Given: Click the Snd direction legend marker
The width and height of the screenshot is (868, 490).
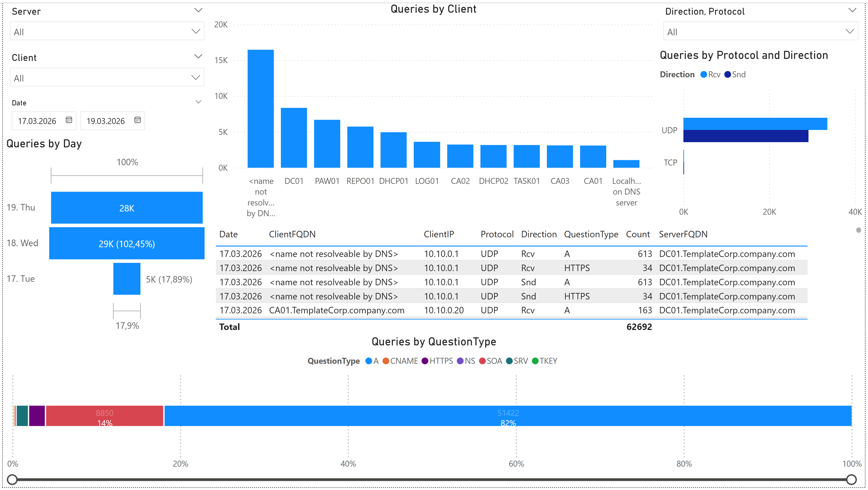Looking at the screenshot, I should [x=728, y=75].
